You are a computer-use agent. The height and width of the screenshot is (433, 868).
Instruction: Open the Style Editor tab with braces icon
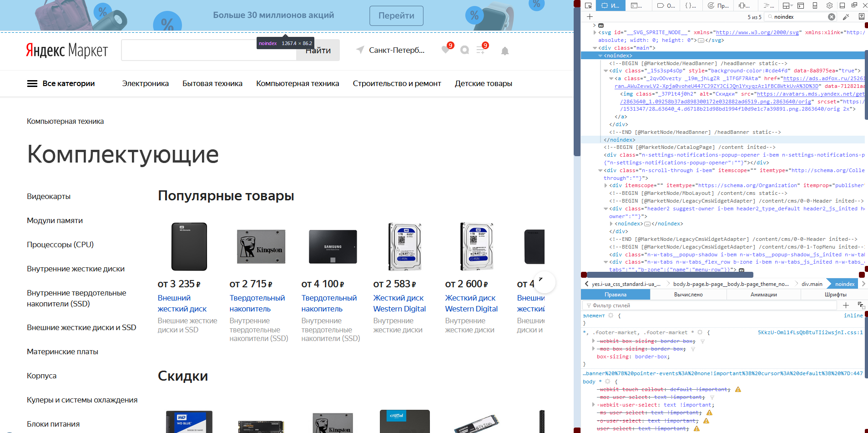pyautogui.click(x=691, y=5)
